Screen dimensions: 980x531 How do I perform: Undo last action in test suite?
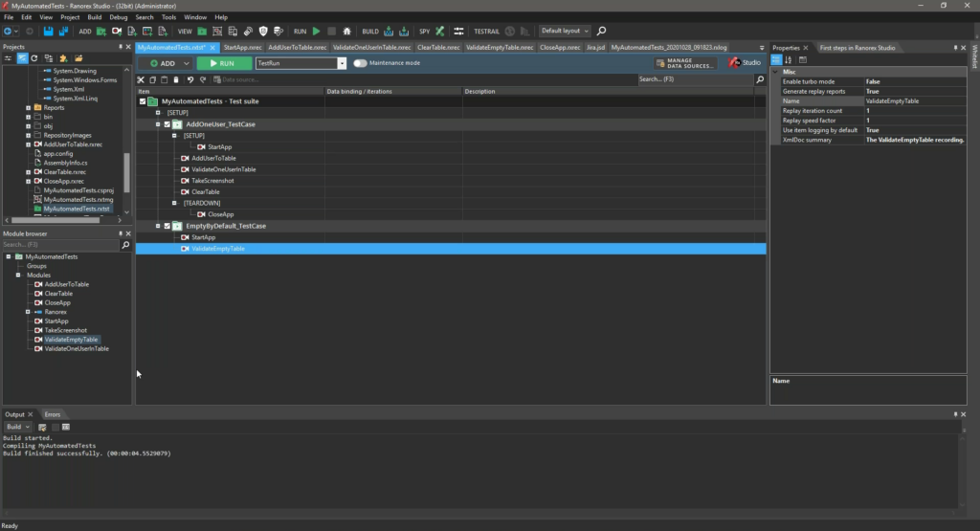(190, 79)
